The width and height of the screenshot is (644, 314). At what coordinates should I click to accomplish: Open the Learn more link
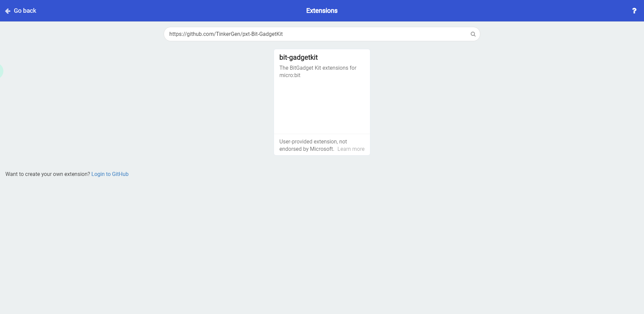point(351,149)
